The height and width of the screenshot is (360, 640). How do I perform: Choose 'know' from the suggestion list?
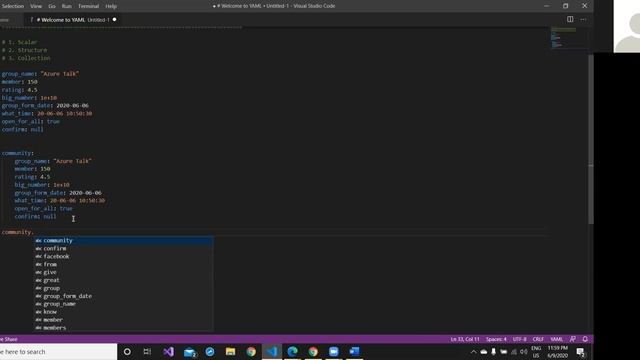point(123,312)
